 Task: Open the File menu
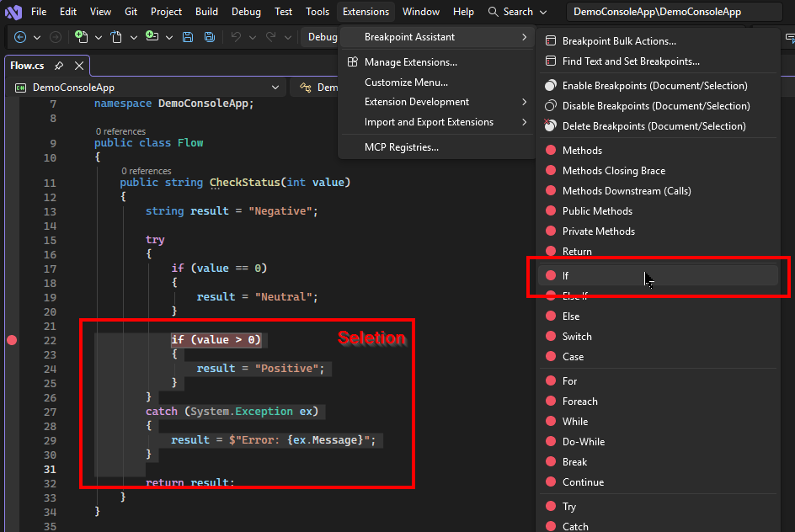(39, 12)
